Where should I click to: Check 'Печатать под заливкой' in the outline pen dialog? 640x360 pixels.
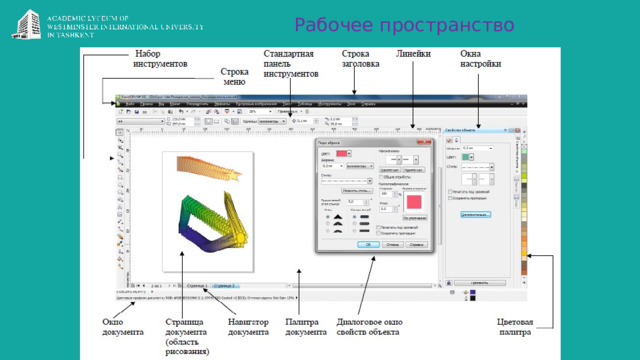coord(378,227)
